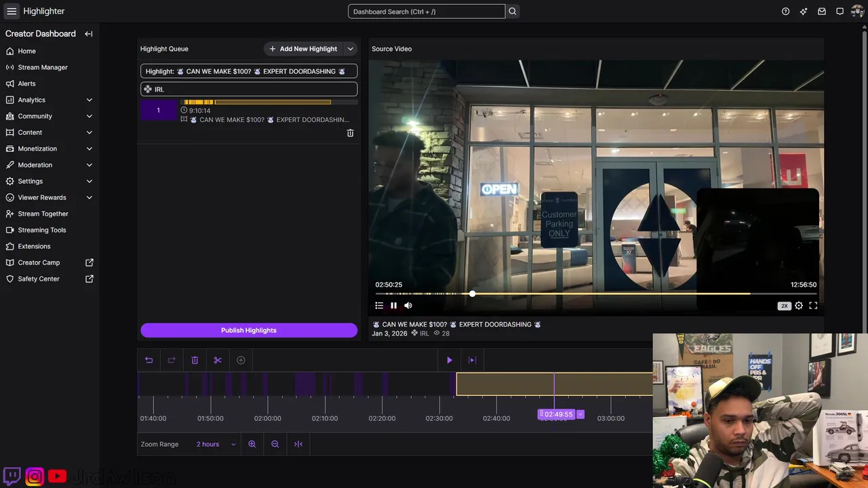Delete selected segment via timeline trash
The height and width of the screenshot is (488, 868).
195,360
